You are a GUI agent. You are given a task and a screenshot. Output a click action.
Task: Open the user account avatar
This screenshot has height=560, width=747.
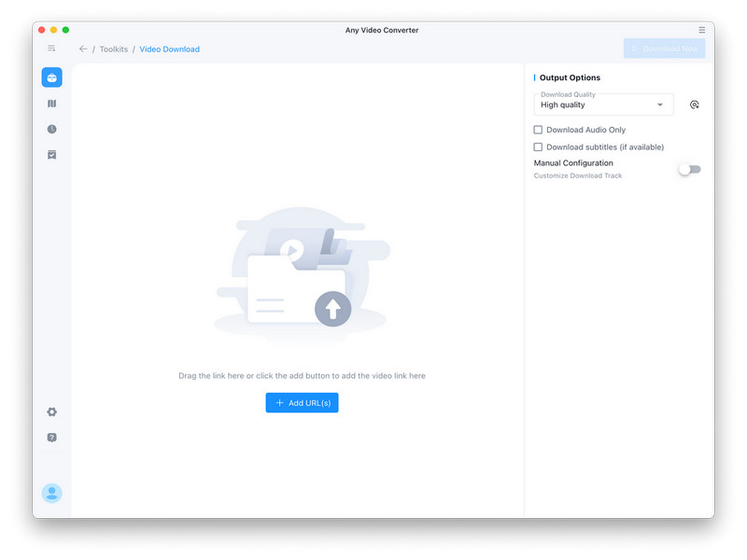pyautogui.click(x=52, y=493)
